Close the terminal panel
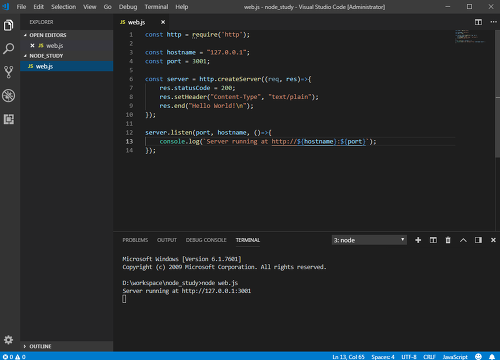 click(493, 240)
